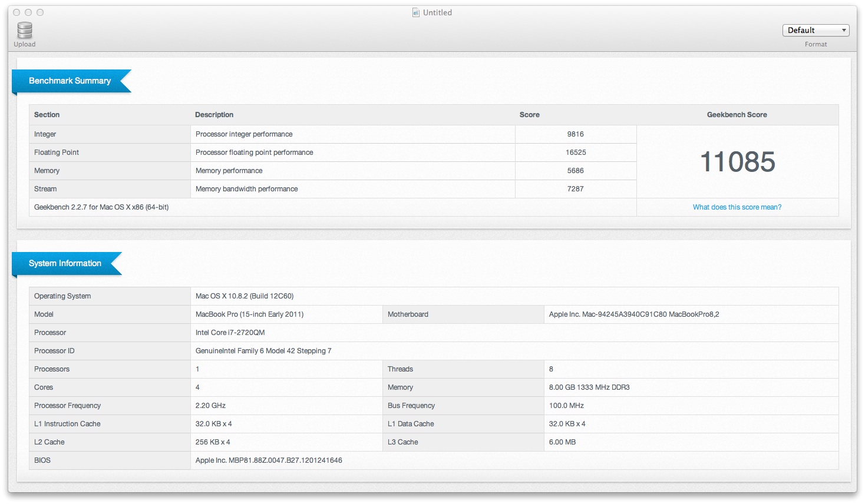Select the Integer score 9816
Screen dimensions: 865x504
pyautogui.click(x=575, y=134)
